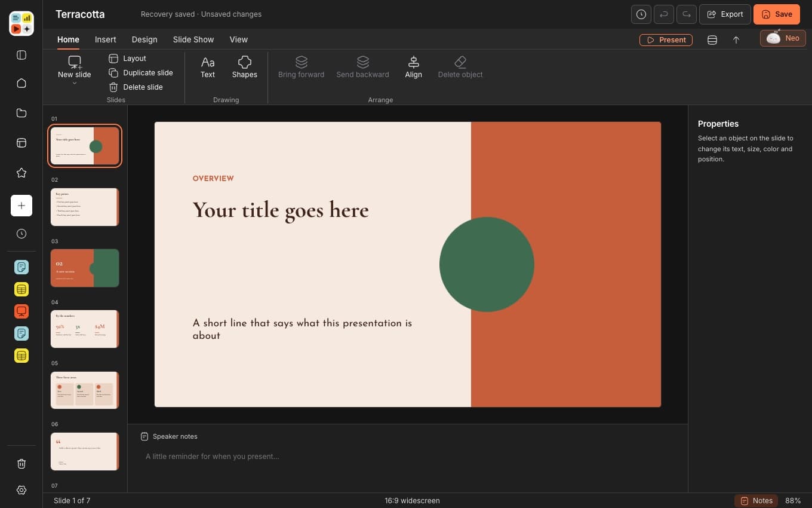Select slide 02 thumbnail
This screenshot has width=812, height=508.
(x=85, y=207)
